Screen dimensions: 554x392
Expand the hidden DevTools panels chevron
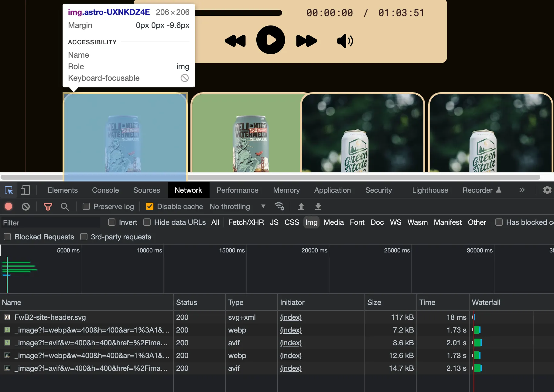pos(522,190)
